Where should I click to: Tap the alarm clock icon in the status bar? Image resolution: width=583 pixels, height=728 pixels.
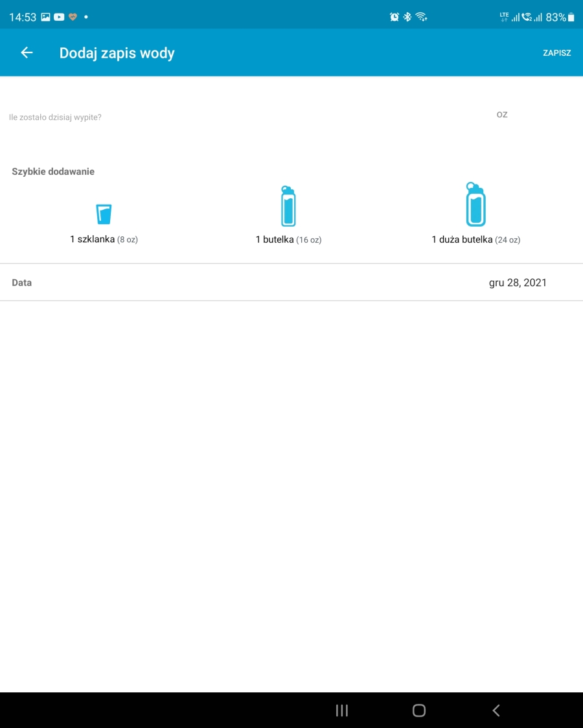[x=394, y=17]
